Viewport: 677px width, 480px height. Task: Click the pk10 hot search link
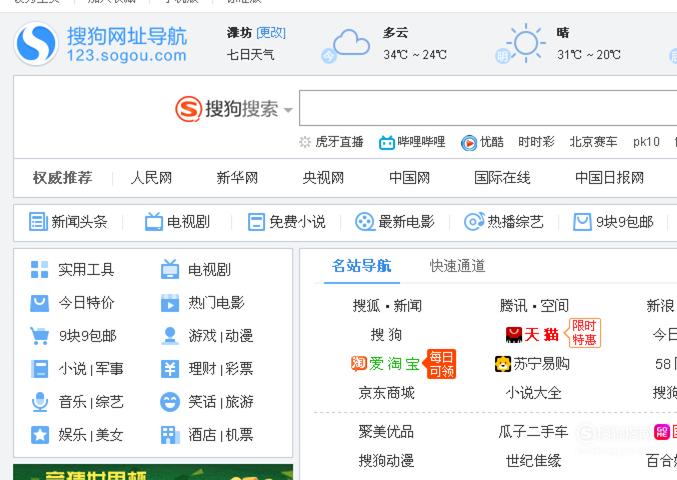coord(646,142)
